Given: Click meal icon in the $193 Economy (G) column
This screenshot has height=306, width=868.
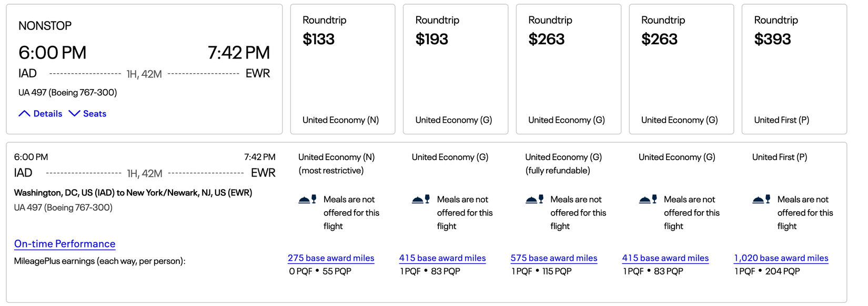Looking at the screenshot, I should (x=421, y=200).
